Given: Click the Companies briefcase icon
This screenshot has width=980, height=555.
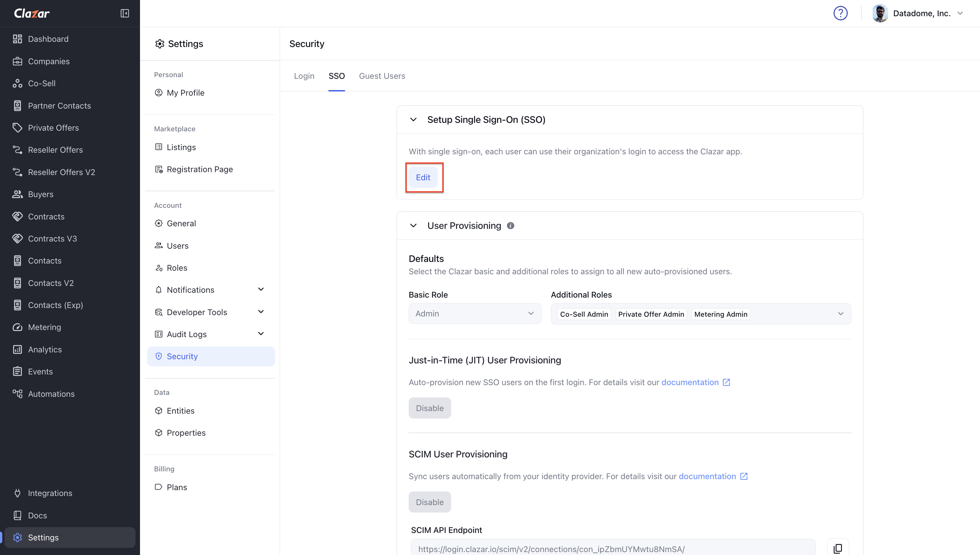Looking at the screenshot, I should [17, 61].
